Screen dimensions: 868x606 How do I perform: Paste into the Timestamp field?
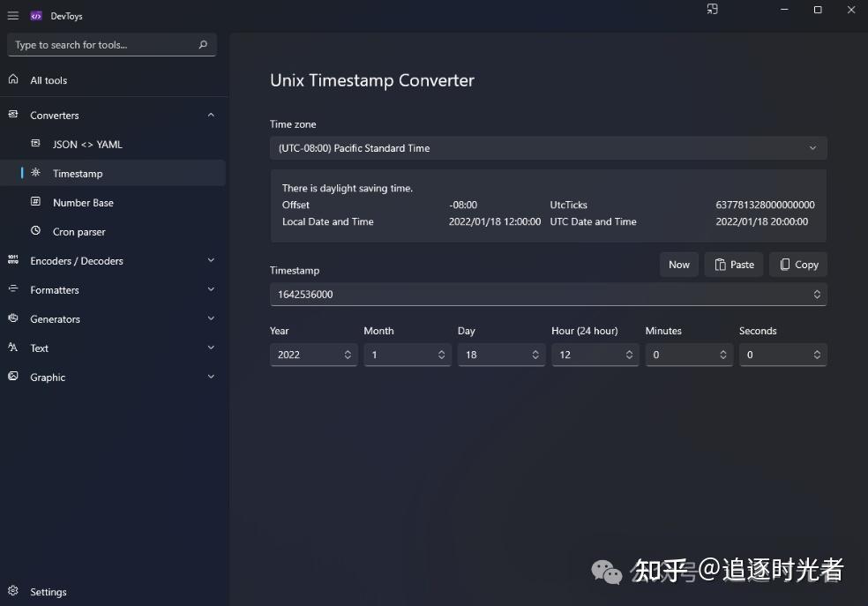[733, 264]
